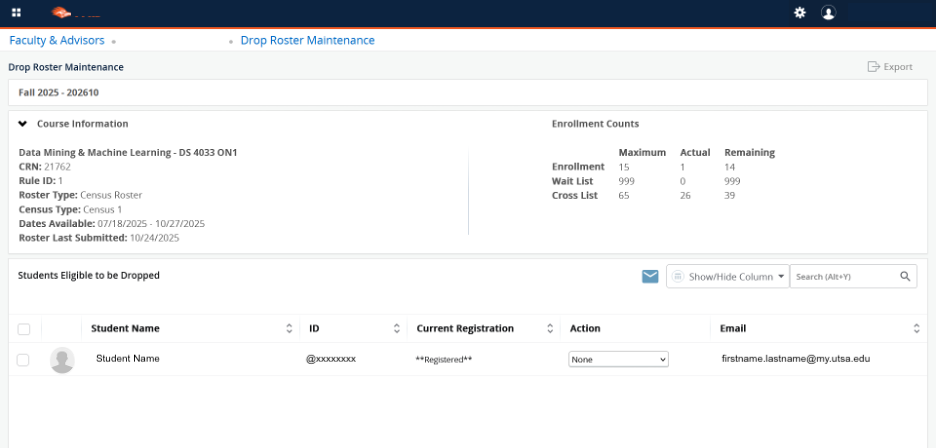Viewport: 936px width, 448px height.
Task: Collapse the Course Information section
Action: [23, 124]
